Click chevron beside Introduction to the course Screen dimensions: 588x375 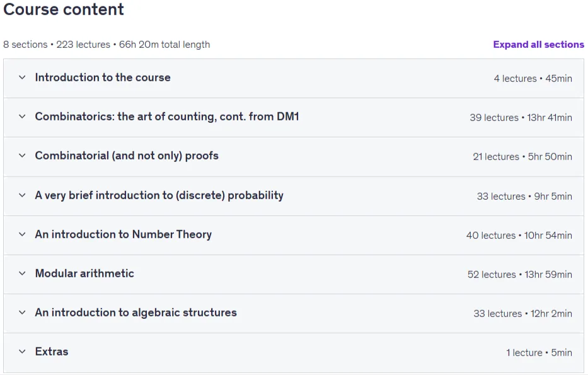click(x=22, y=78)
